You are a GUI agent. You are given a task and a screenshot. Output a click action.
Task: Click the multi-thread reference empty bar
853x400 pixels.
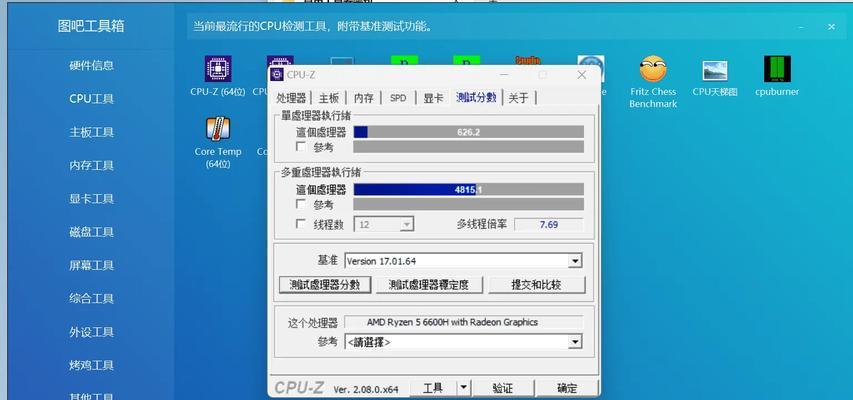point(468,204)
